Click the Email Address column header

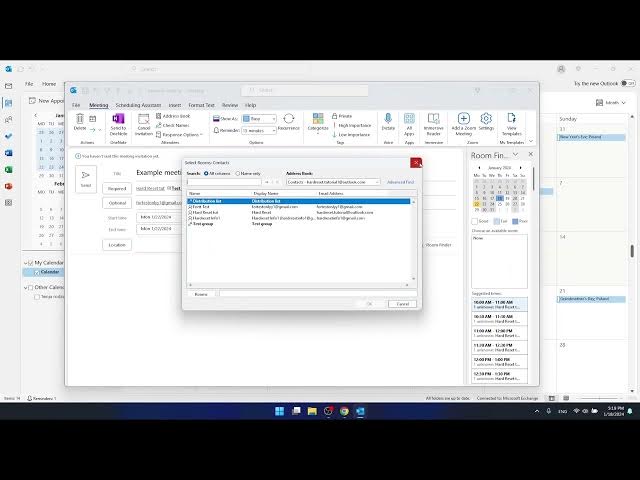click(x=331, y=193)
